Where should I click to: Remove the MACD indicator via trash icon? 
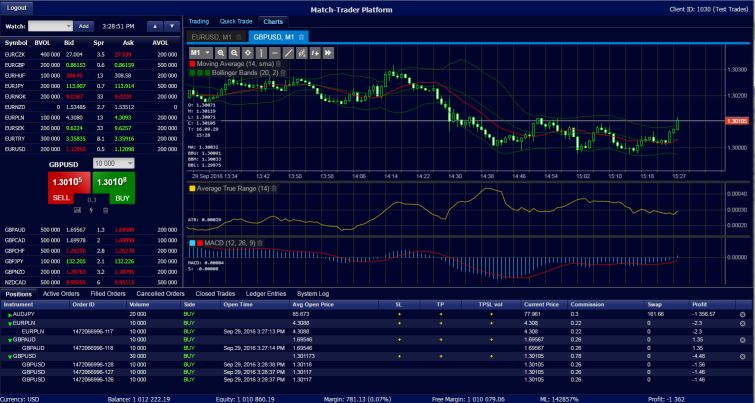tap(260, 243)
